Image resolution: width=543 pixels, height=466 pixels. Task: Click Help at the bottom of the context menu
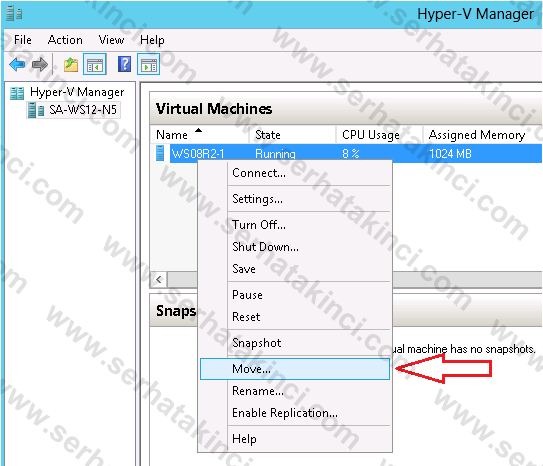(x=295, y=439)
